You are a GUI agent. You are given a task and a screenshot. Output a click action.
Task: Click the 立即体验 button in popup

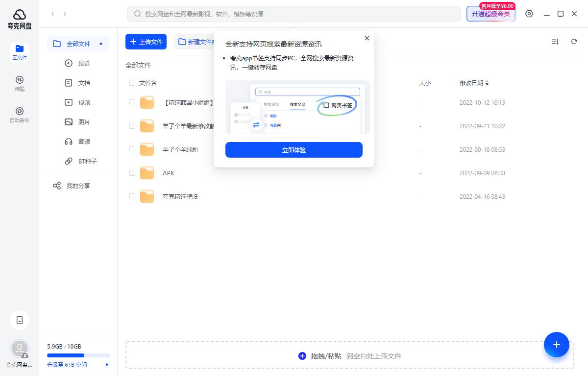click(294, 150)
